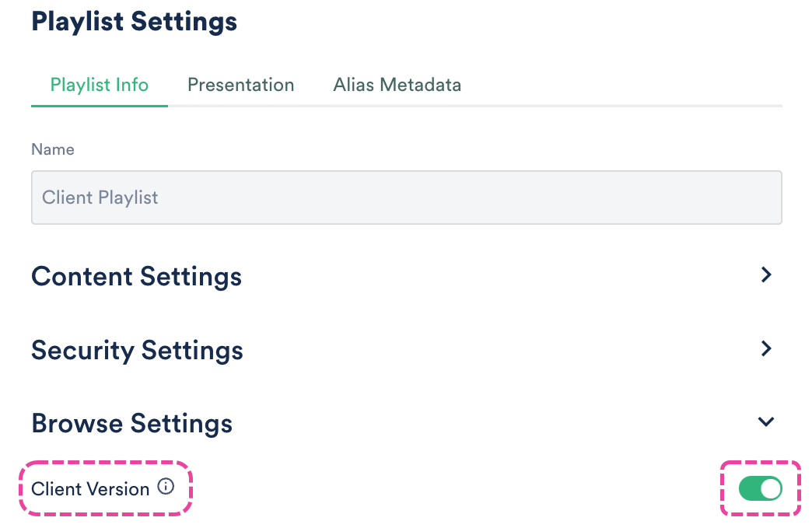Viewport: 812px width, 528px height.
Task: Click the Content Settings heading
Action: (136, 276)
